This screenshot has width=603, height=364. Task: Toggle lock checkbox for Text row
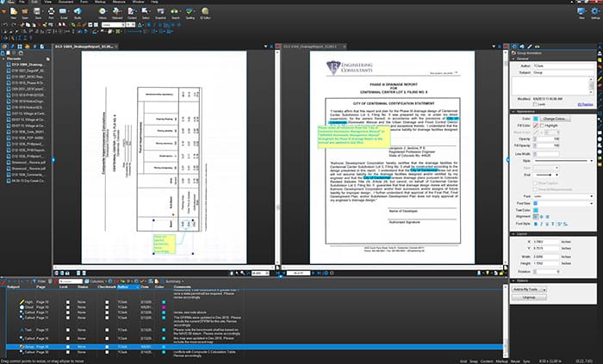pos(68,330)
